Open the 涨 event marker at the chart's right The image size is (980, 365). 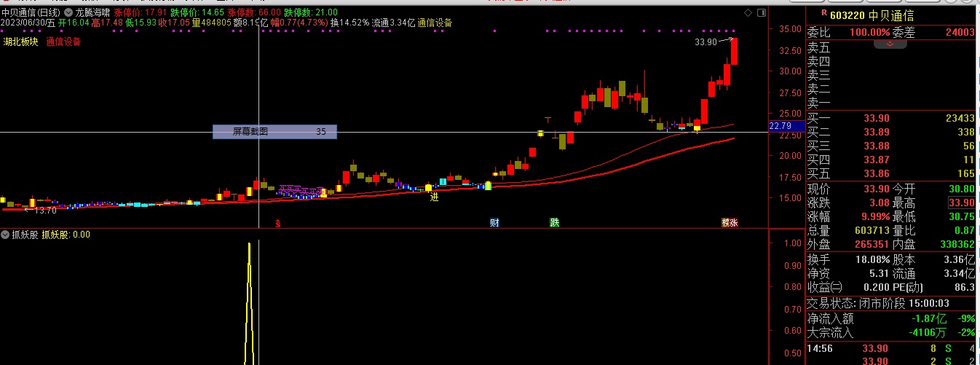click(733, 223)
